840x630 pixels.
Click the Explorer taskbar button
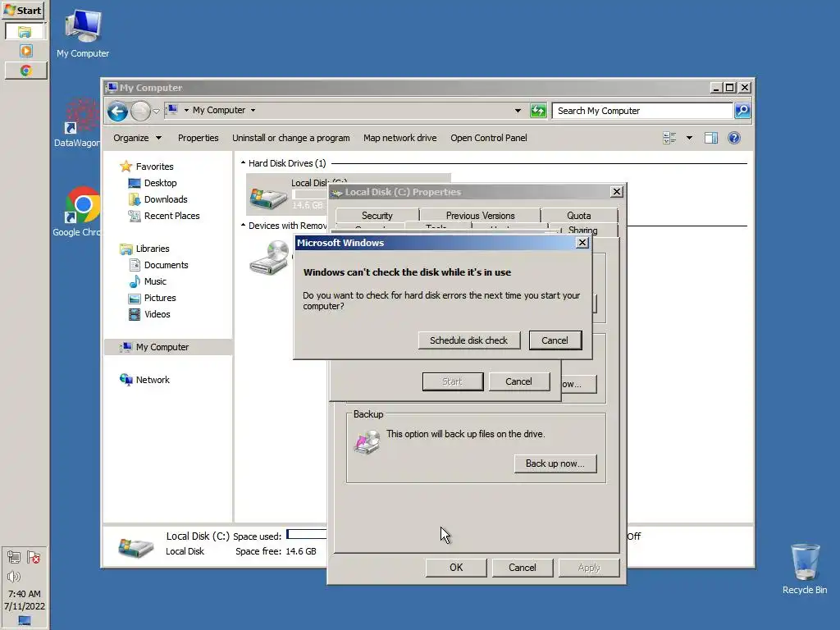tap(25, 32)
